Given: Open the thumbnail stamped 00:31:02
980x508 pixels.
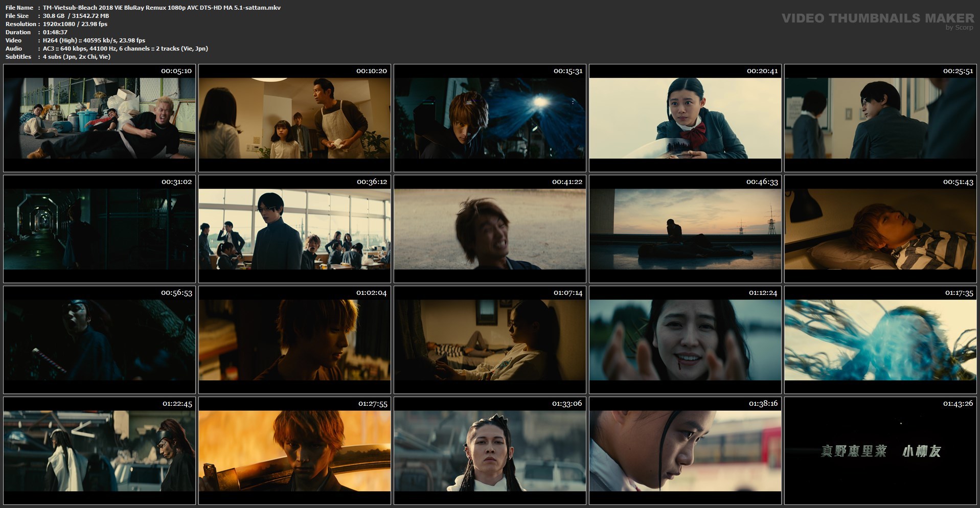Looking at the screenshot, I should [x=99, y=229].
